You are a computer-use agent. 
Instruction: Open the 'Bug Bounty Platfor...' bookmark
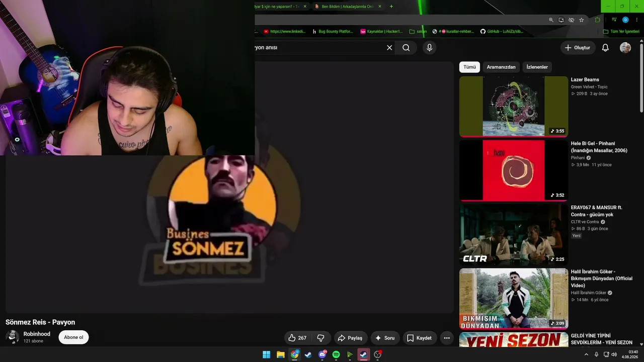point(333,31)
